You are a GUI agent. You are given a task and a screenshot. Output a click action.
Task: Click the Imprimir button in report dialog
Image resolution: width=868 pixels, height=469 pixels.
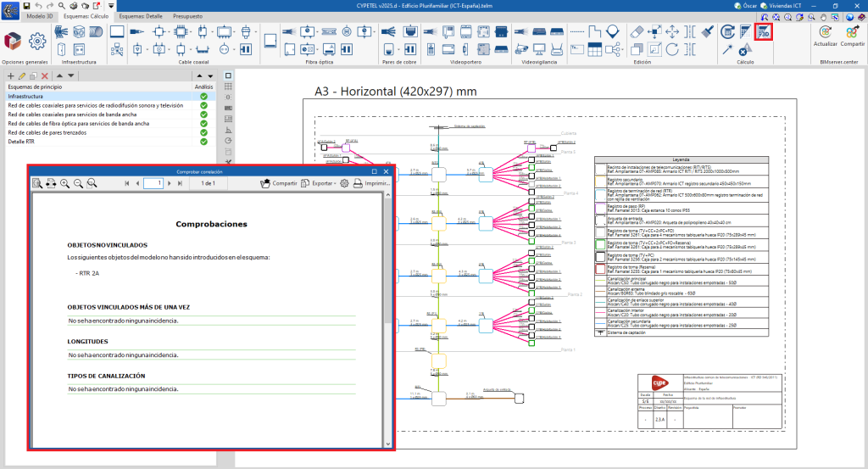pyautogui.click(x=370, y=183)
